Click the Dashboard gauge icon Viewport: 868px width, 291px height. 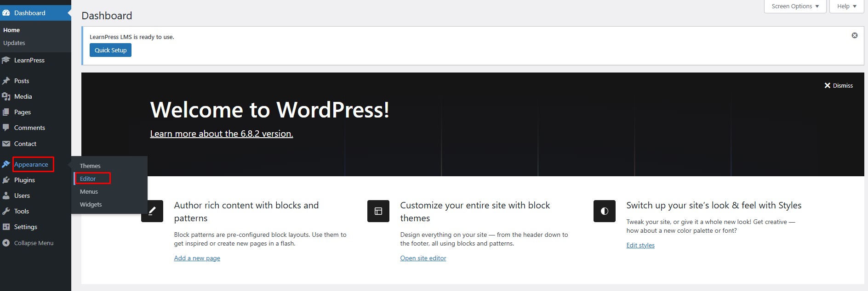[x=6, y=13]
